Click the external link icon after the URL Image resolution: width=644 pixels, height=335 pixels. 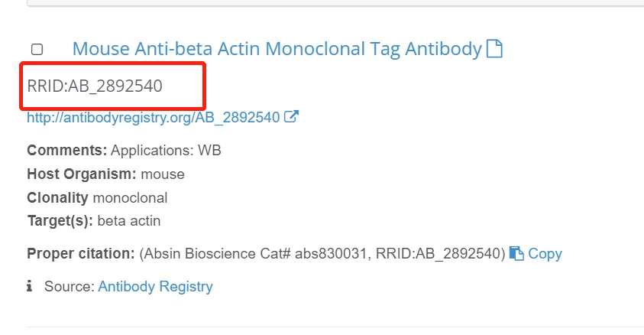(291, 117)
